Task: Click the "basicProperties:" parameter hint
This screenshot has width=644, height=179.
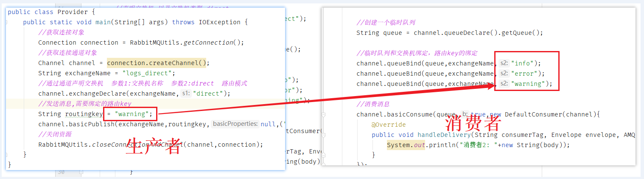Action: tap(235, 124)
